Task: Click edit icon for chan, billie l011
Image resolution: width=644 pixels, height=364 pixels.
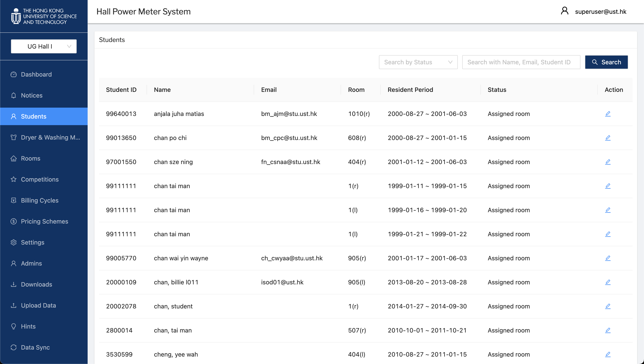Action: (607, 282)
